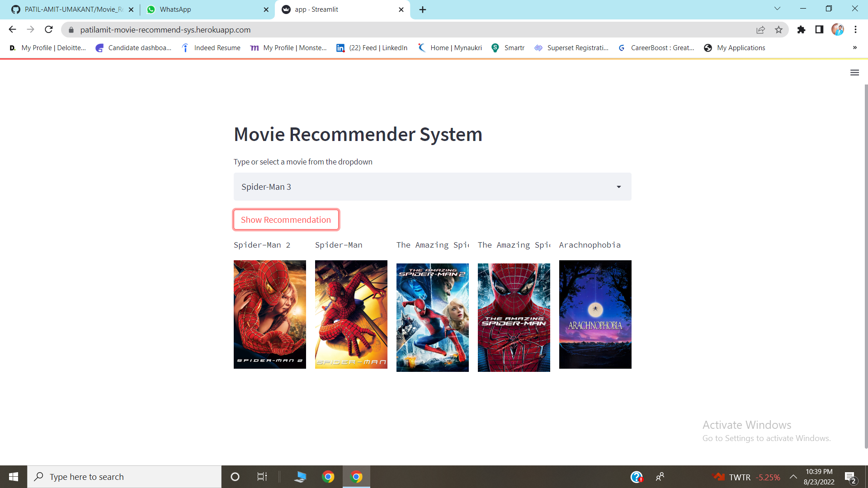The width and height of the screenshot is (868, 488).
Task: Click the Type here to search field
Action: [124, 476]
